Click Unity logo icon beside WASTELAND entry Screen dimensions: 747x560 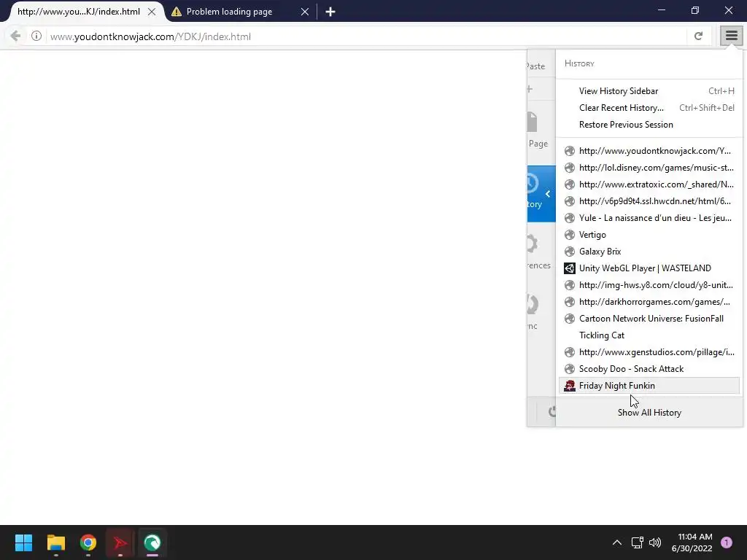click(569, 268)
